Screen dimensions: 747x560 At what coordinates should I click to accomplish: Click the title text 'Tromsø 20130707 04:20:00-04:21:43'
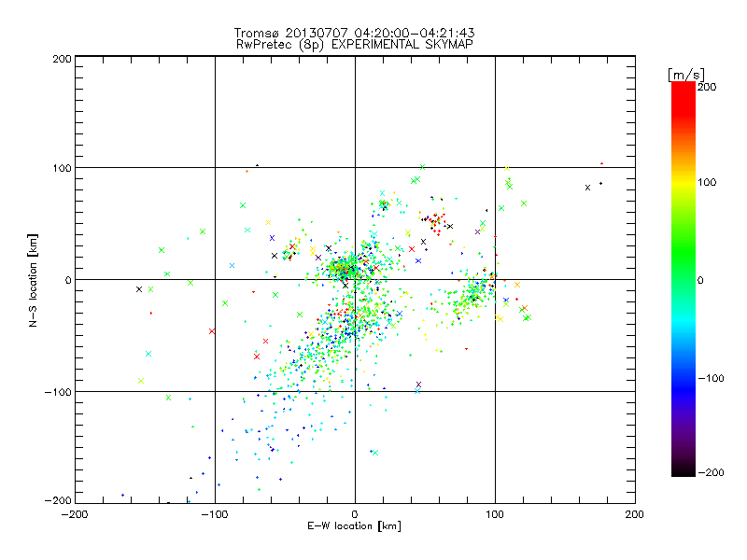click(354, 33)
